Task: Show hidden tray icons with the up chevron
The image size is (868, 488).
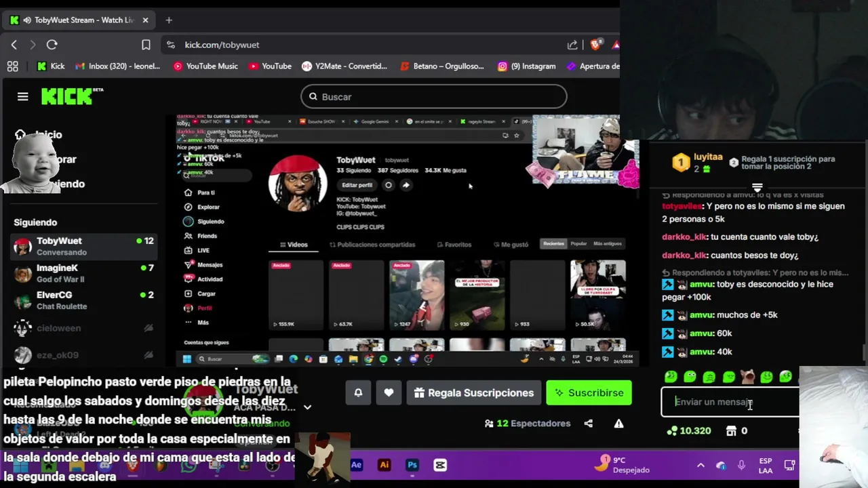Action: point(701,466)
